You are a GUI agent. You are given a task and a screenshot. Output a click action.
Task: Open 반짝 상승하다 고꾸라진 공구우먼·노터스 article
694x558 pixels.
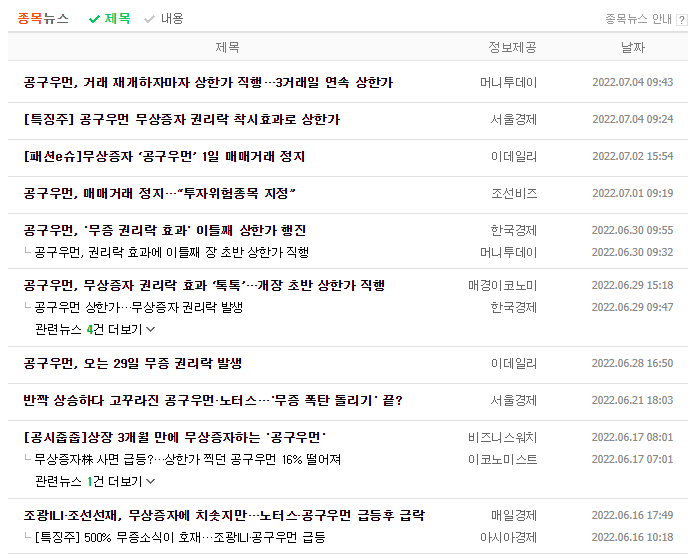tap(213, 401)
